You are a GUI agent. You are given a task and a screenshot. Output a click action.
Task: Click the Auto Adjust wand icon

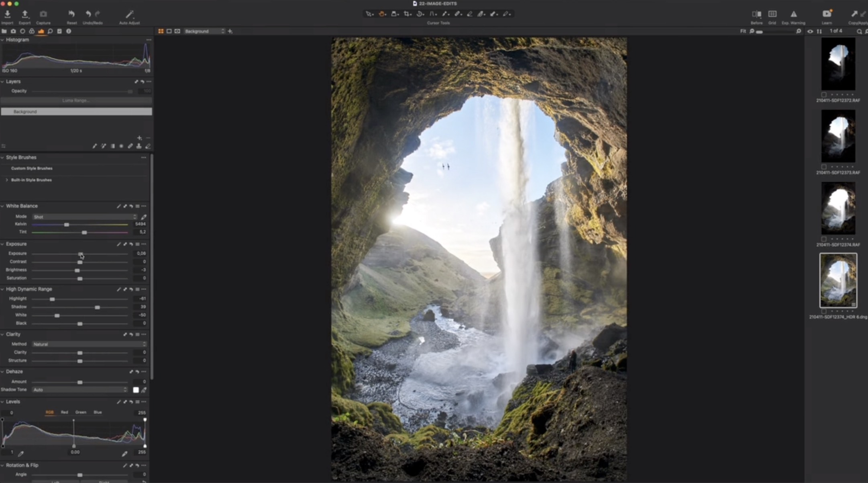click(129, 15)
